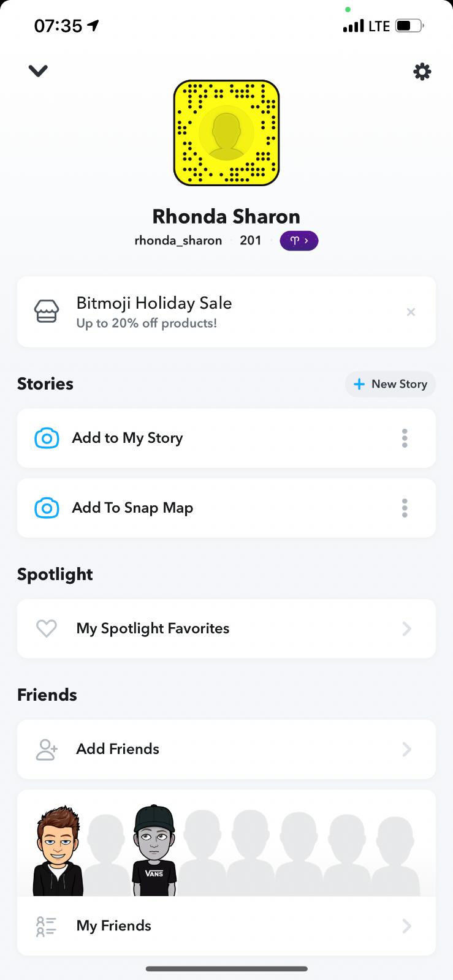453x980 pixels.
Task: Tap the yellow Snapcode image
Action: 226,133
